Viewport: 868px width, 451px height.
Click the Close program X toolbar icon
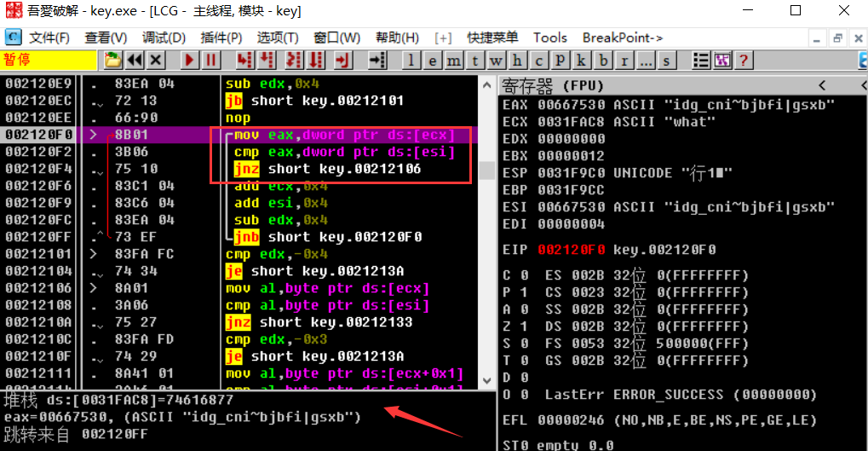[x=156, y=60]
